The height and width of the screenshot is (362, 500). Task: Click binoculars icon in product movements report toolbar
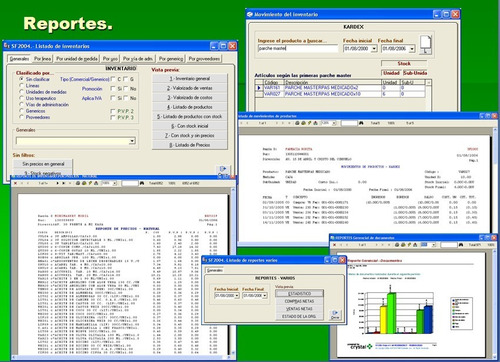coord(361,123)
